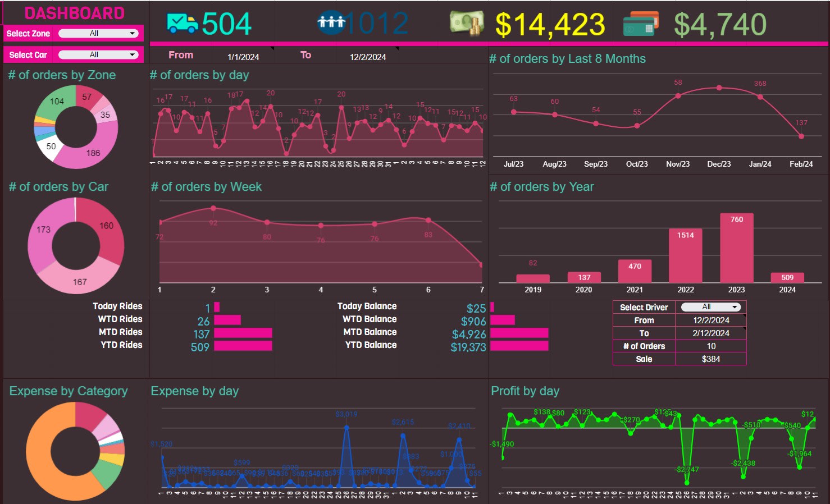
Task: Click the # of Orders value 10
Action: click(711, 346)
